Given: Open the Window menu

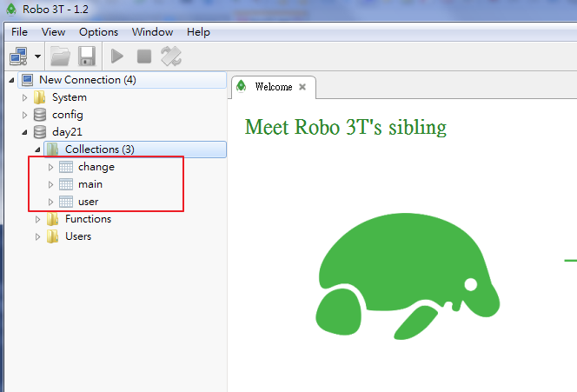Looking at the screenshot, I should 152,32.
